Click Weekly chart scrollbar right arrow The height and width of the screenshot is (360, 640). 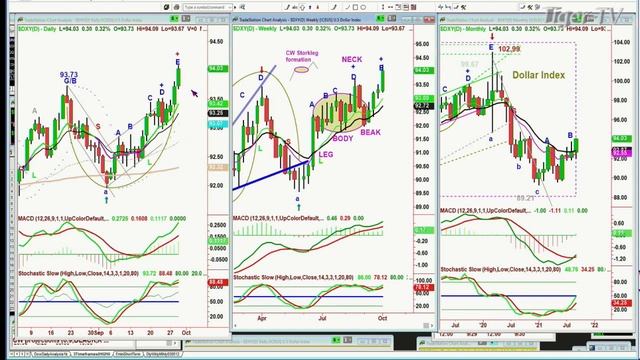pos(433,325)
